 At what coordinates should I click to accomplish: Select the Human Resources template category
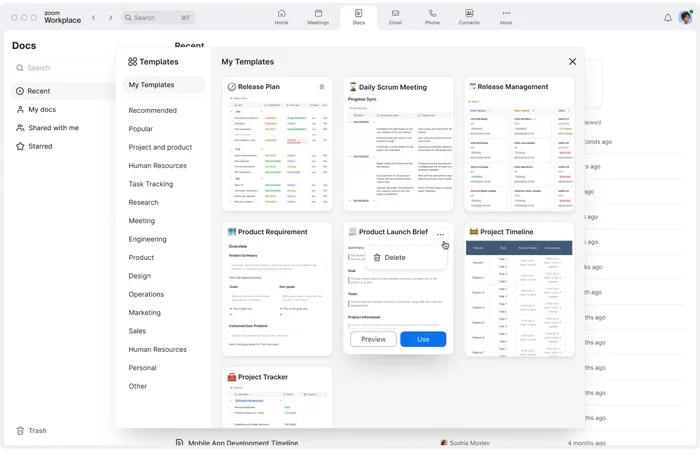tap(157, 166)
